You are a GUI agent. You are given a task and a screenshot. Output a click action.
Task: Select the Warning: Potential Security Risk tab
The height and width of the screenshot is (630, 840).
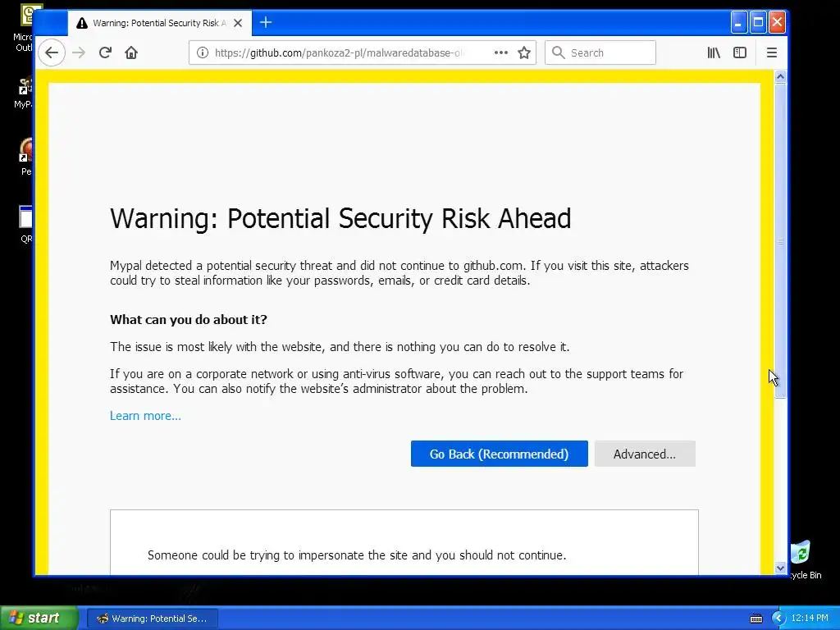(160, 23)
